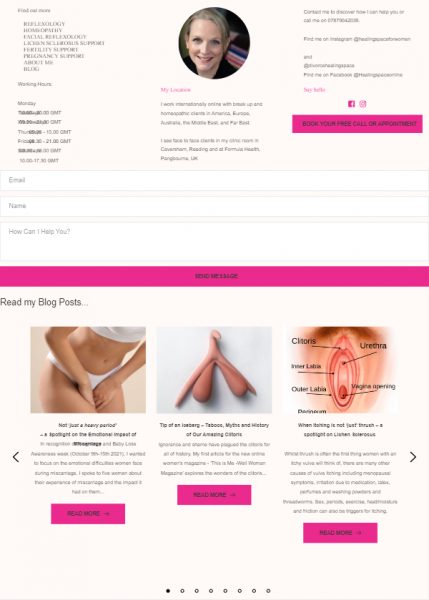Open the Facebook icon link

tap(351, 104)
